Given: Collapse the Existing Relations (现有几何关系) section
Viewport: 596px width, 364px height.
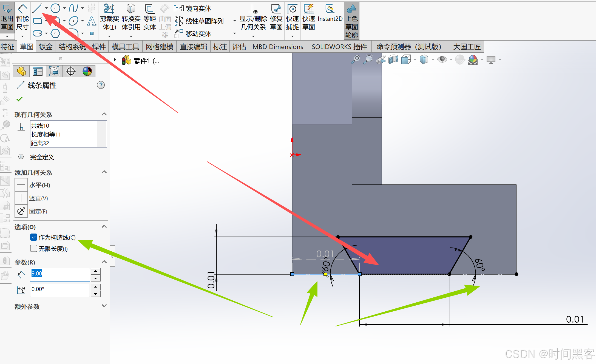Looking at the screenshot, I should [x=104, y=114].
